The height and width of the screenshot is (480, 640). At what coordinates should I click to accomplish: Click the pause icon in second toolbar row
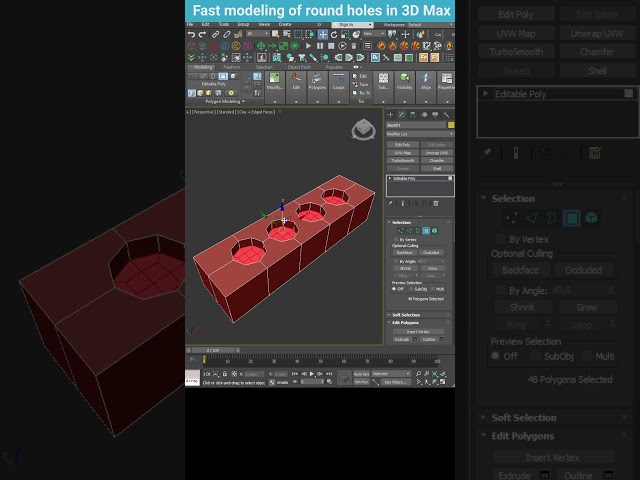320,46
